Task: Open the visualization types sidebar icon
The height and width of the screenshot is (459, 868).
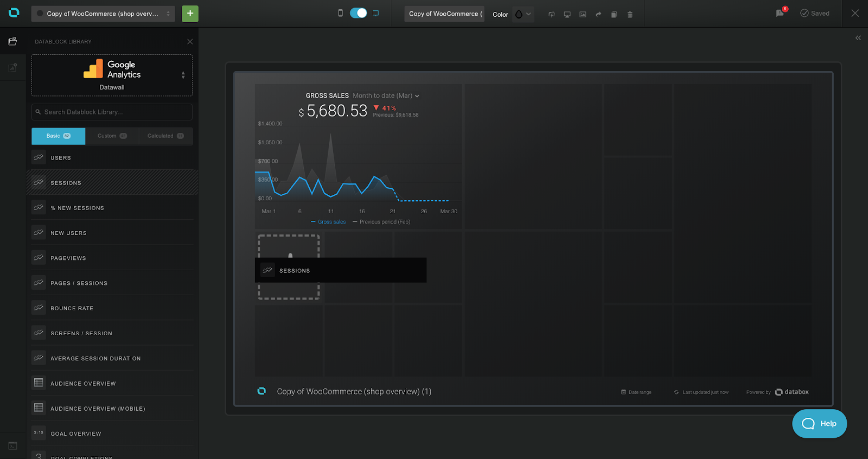Action: 12,67
